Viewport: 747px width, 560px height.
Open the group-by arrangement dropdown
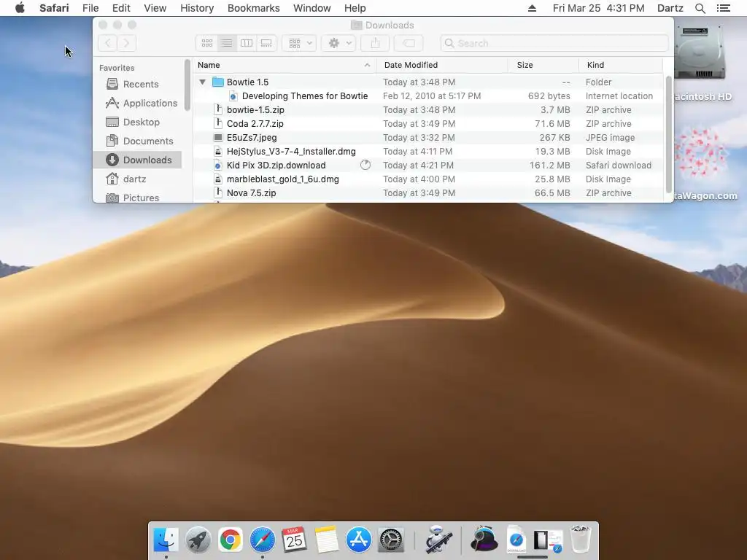299,43
